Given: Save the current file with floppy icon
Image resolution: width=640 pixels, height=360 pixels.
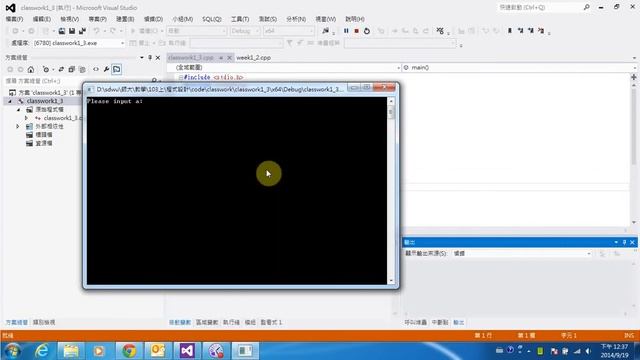Looking at the screenshot, I should pos(72,31).
